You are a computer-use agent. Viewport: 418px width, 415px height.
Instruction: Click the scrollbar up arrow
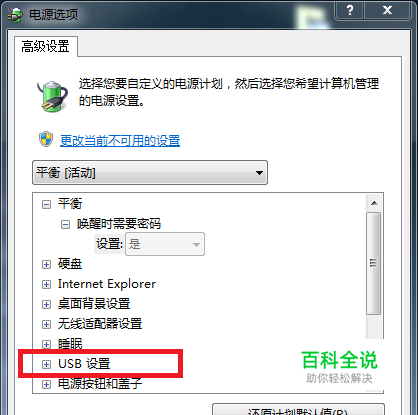(x=374, y=203)
